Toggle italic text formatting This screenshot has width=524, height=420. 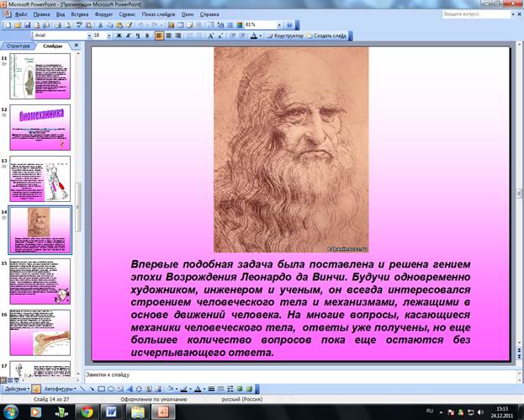(x=128, y=36)
